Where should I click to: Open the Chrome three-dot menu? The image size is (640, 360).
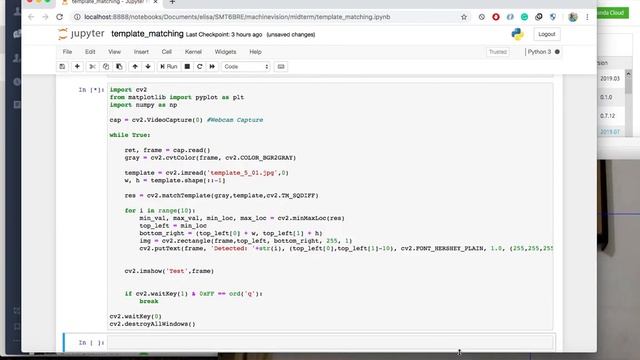(x=587, y=17)
